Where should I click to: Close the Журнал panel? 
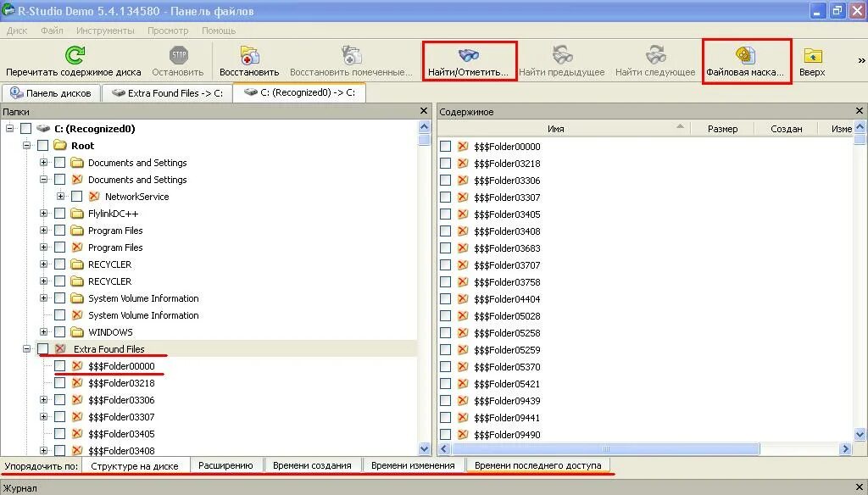[x=860, y=488]
